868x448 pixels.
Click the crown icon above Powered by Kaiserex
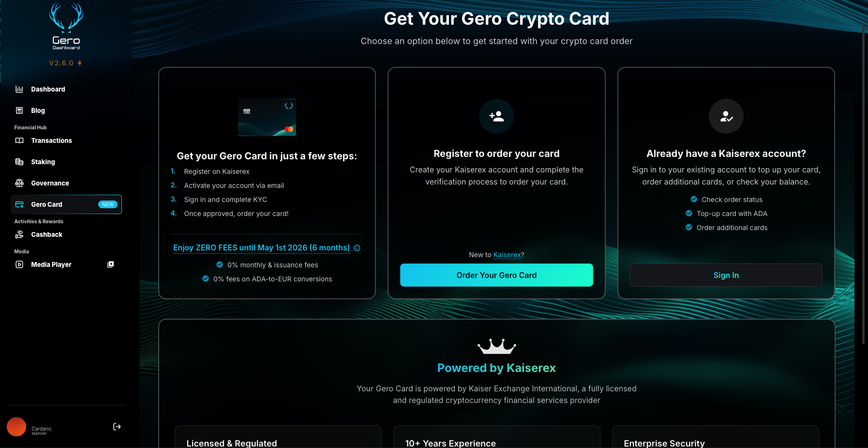(x=496, y=347)
